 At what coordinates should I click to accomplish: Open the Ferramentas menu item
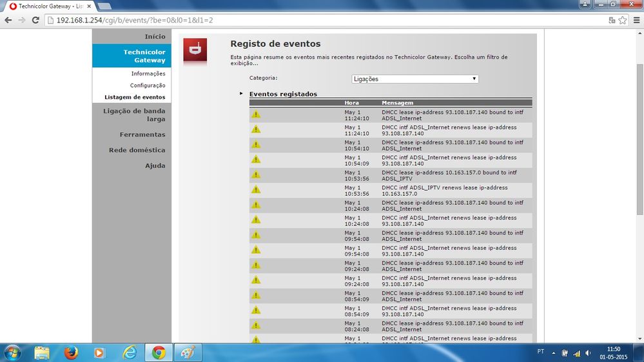[x=142, y=135]
